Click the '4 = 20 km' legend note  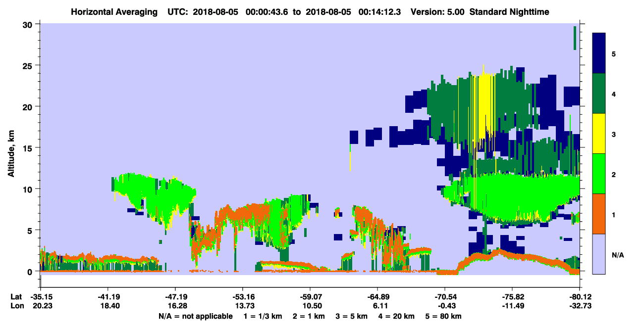pos(397,316)
